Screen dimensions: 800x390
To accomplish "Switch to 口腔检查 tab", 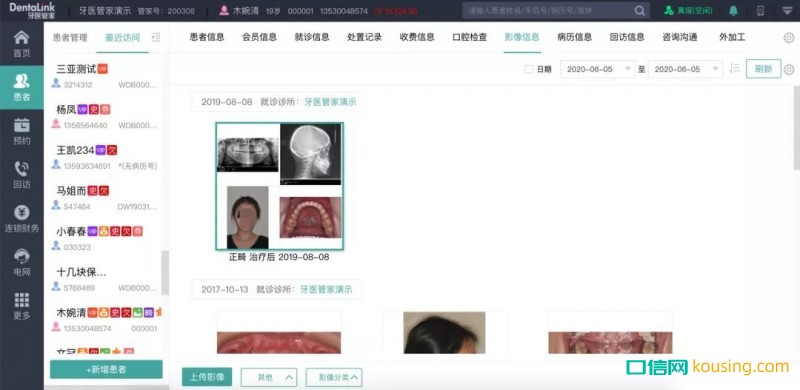I will coord(469,37).
